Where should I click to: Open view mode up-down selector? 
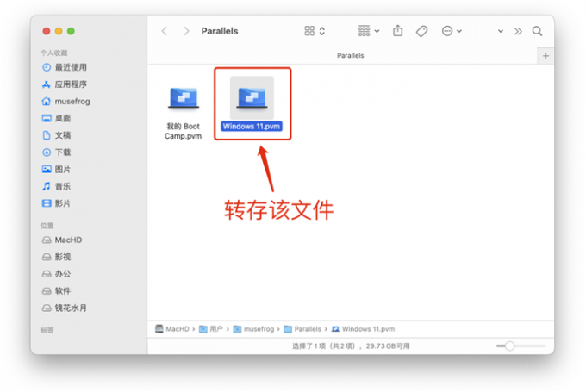point(322,31)
